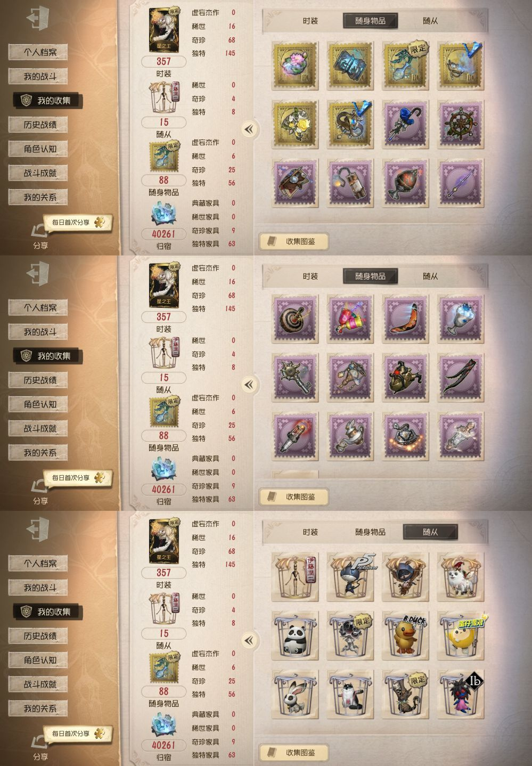The height and width of the screenshot is (766, 532).
Task: Select the panda pet in cage
Action: coord(294,635)
